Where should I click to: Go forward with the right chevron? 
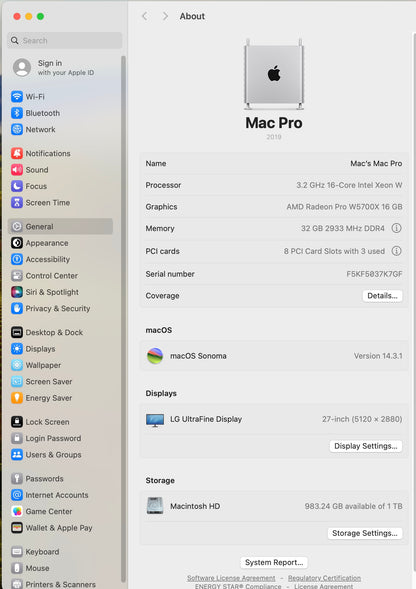(165, 16)
